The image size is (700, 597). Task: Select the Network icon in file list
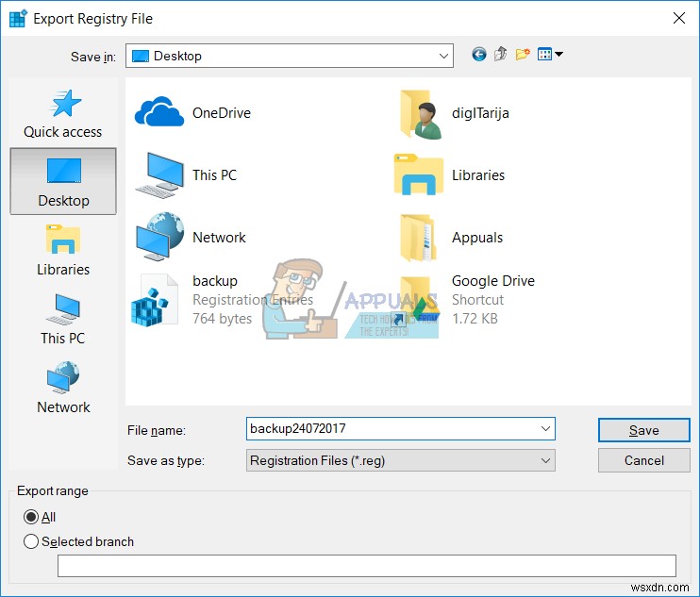[x=159, y=237]
